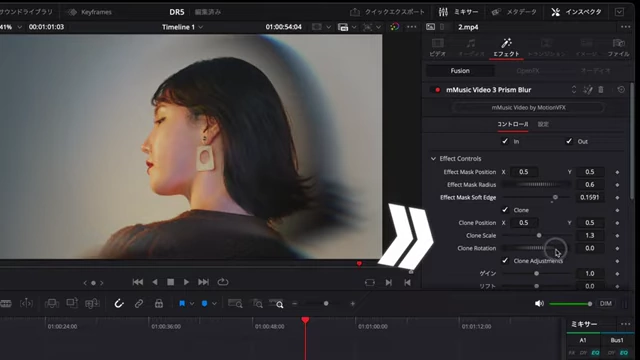Image resolution: width=640 pixels, height=360 pixels.
Task: Click effect reorder up-down arrows
Action: tap(574, 90)
